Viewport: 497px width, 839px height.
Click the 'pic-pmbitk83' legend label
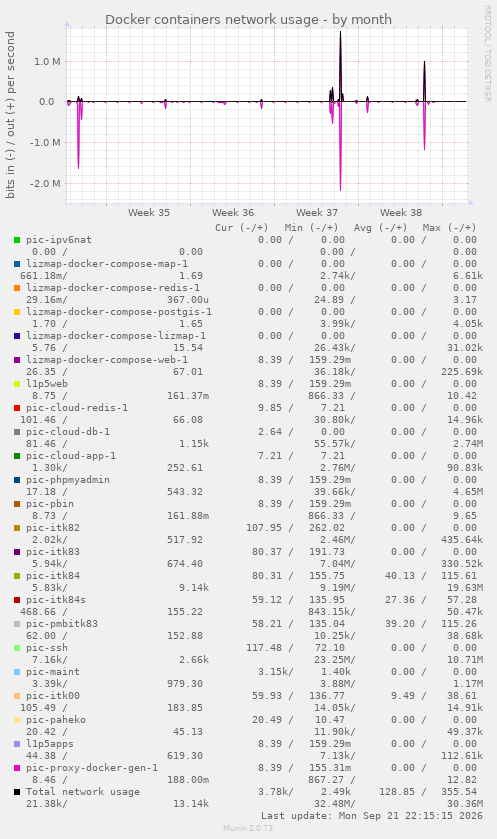(x=62, y=624)
